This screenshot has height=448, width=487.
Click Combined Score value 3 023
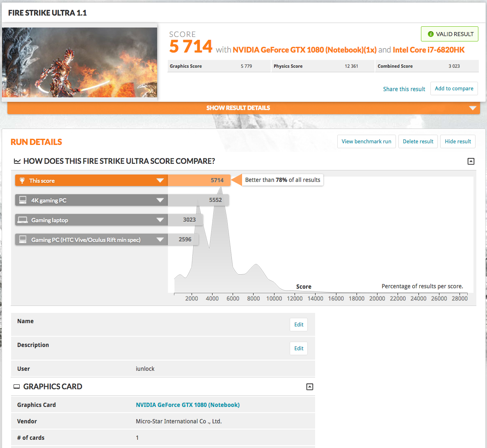454,66
